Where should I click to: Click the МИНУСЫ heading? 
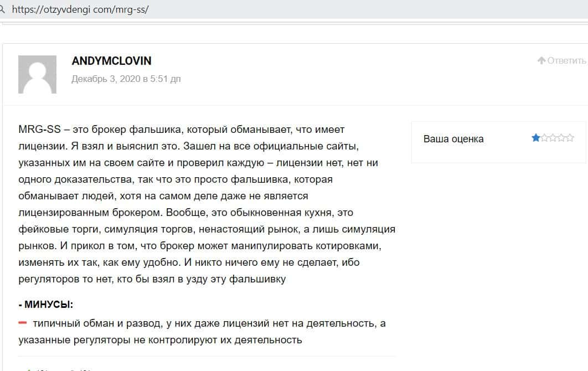click(x=49, y=304)
